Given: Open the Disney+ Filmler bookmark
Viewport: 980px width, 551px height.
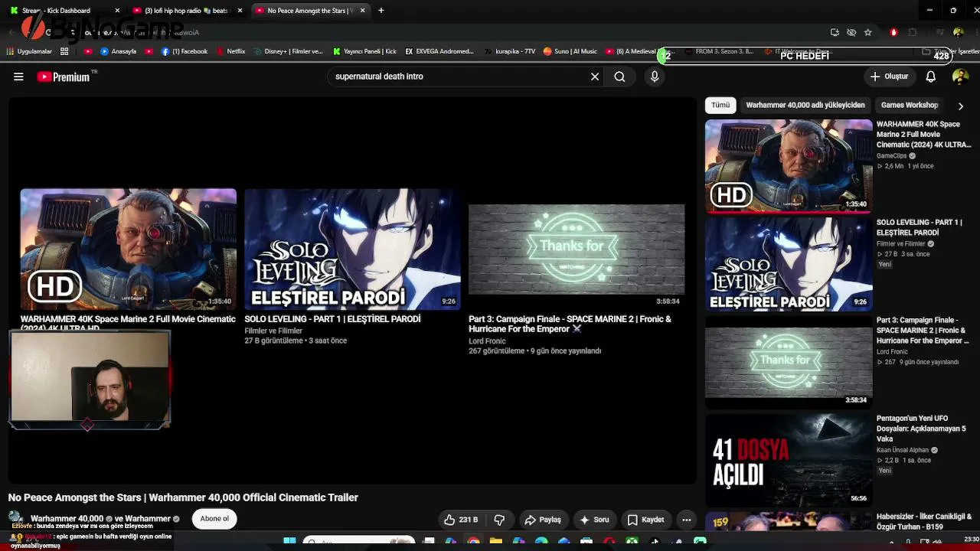Looking at the screenshot, I should 289,51.
